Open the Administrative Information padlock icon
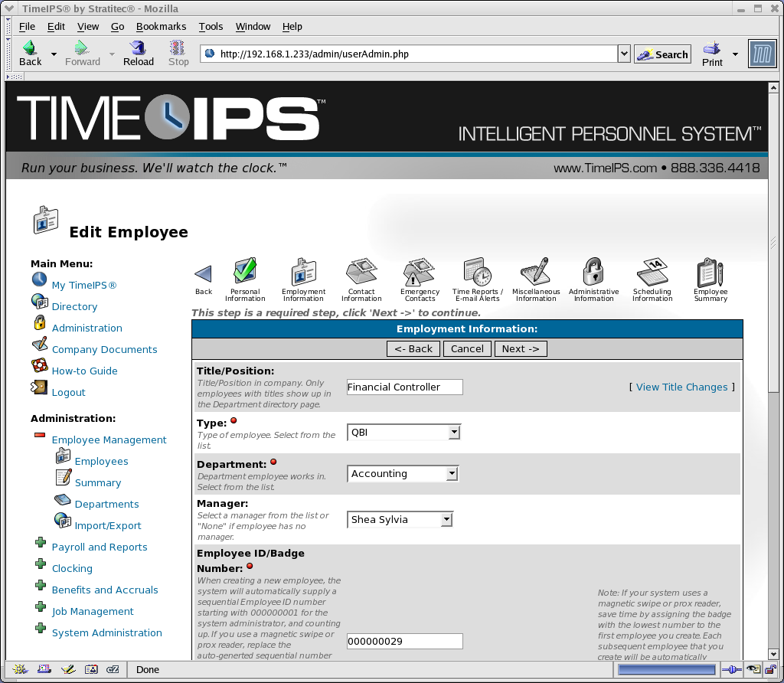The image size is (784, 683). [593, 270]
